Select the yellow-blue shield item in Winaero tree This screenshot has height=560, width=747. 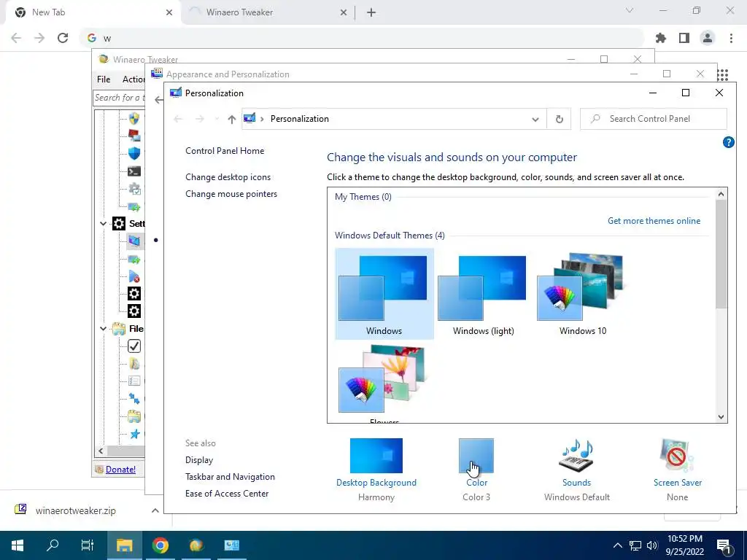[x=134, y=118]
